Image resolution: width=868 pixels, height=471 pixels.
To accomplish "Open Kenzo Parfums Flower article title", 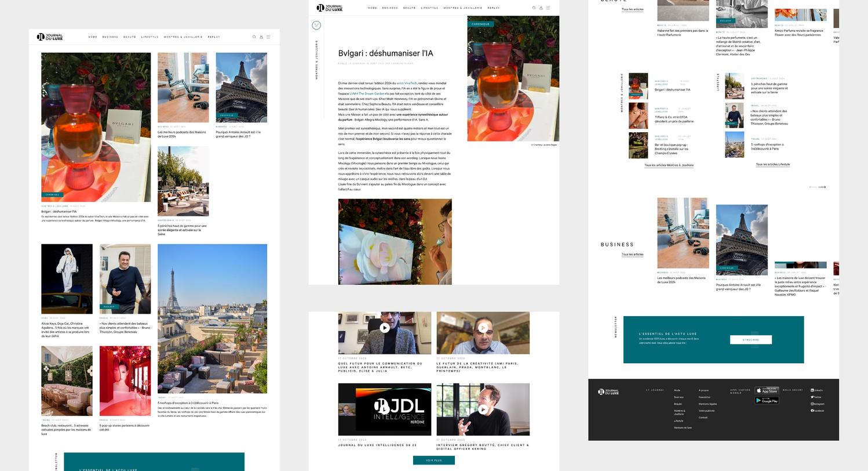I will coord(799,33).
